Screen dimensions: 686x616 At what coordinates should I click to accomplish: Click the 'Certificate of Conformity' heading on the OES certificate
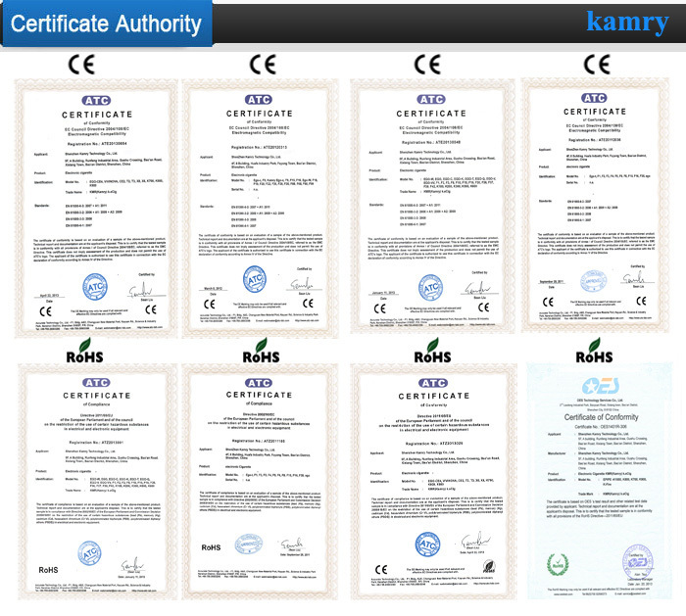[601, 417]
